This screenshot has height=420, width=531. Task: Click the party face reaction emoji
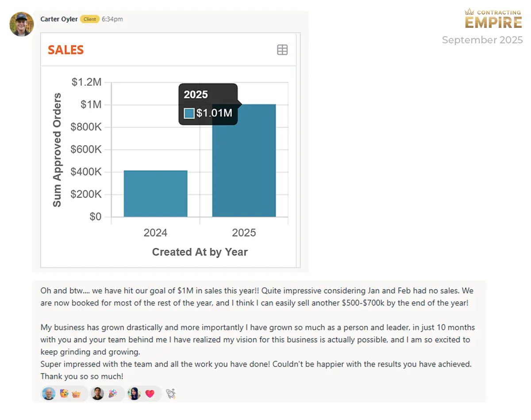click(64, 393)
